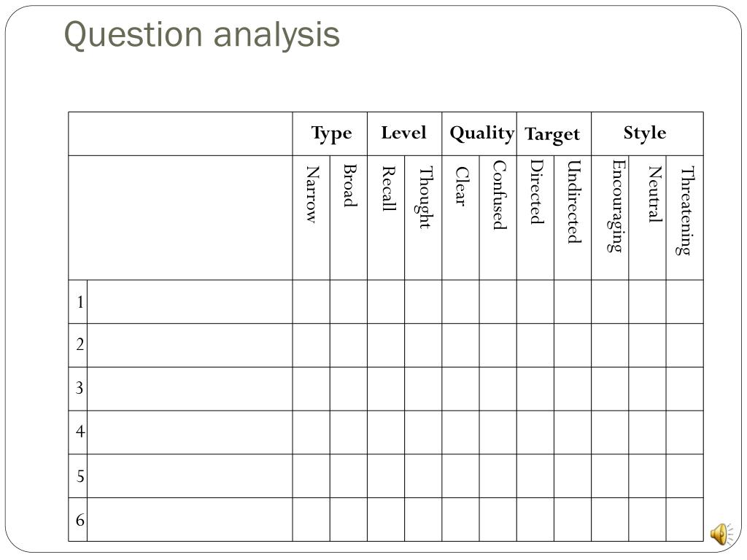
Task: Mark the Clear cell in row 5
Action: point(461,476)
